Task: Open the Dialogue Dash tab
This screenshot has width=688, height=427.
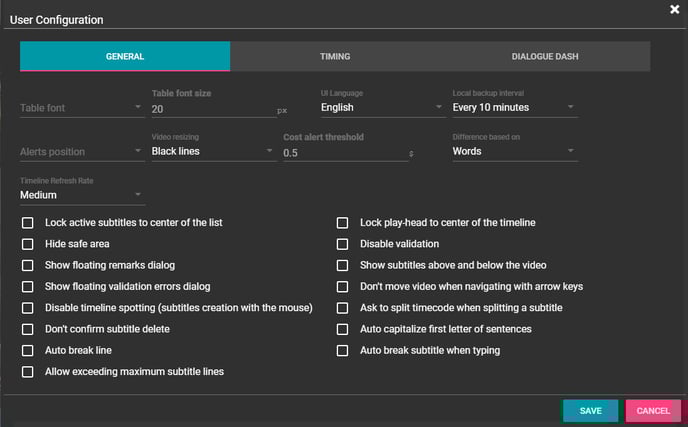Action: tap(545, 57)
